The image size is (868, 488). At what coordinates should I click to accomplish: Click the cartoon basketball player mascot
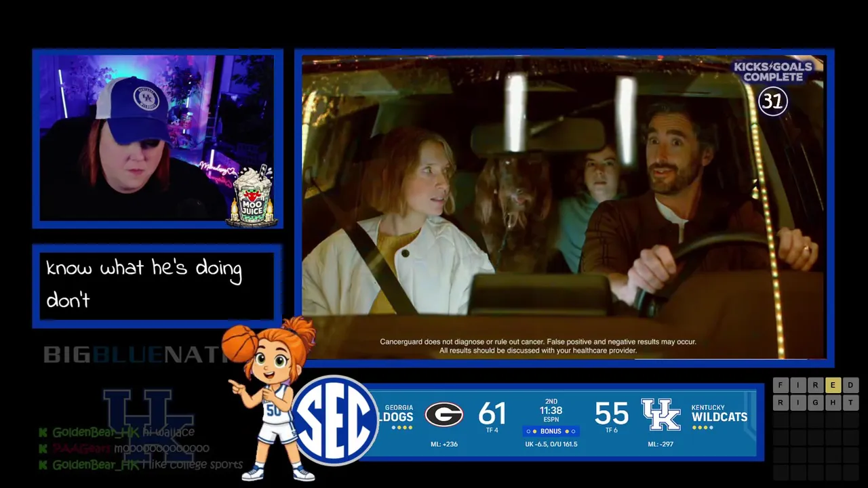[x=269, y=400]
